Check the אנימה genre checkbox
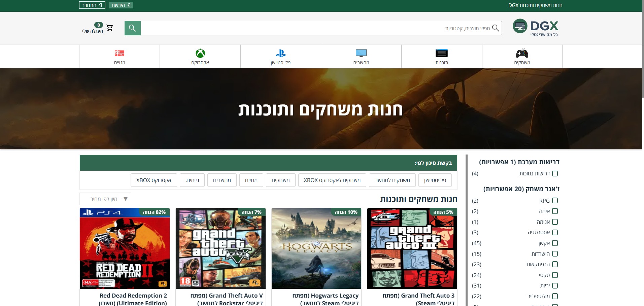This screenshot has width=644, height=306. point(555,222)
